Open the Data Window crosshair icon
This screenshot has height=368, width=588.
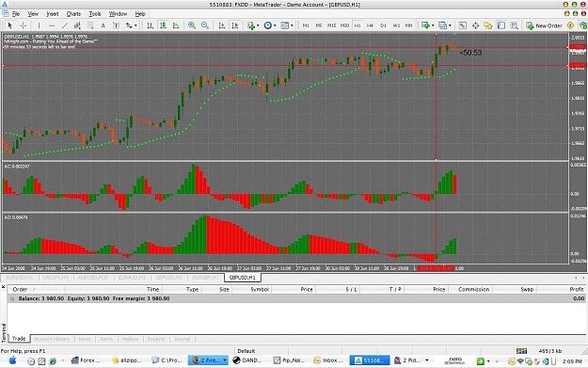[x=475, y=25]
